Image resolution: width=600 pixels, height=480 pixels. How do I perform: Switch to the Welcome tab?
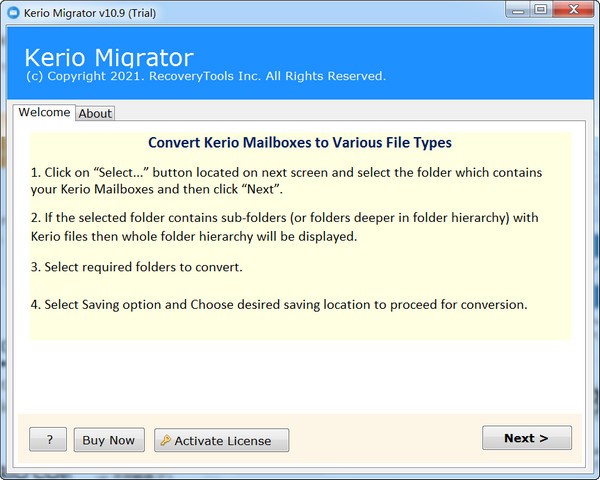tap(43, 113)
